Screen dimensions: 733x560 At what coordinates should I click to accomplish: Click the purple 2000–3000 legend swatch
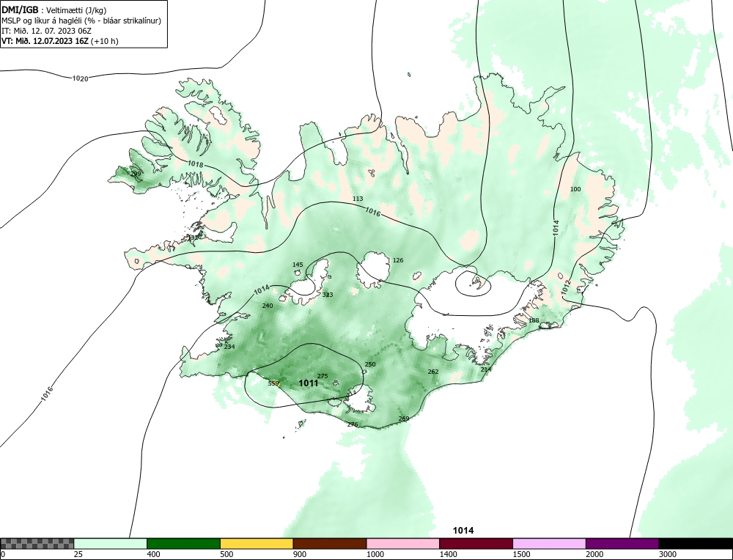pyautogui.click(x=622, y=544)
